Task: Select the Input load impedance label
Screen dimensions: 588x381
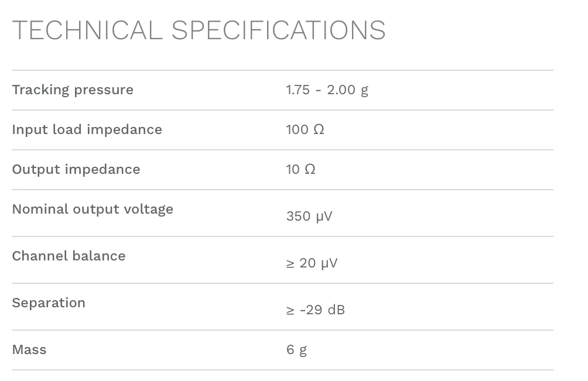Action: pyautogui.click(x=87, y=129)
